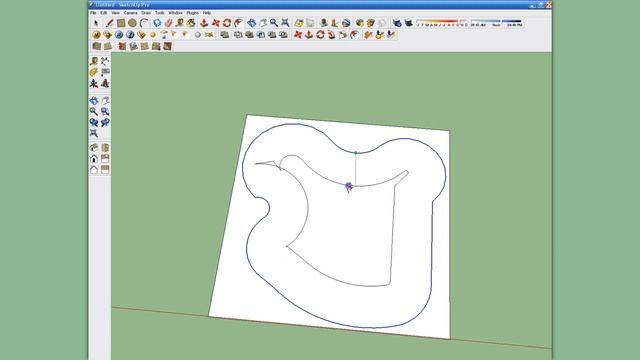The image size is (640, 360).
Task: Activate Orbit in the top toolbar
Action: pyautogui.click(x=251, y=23)
